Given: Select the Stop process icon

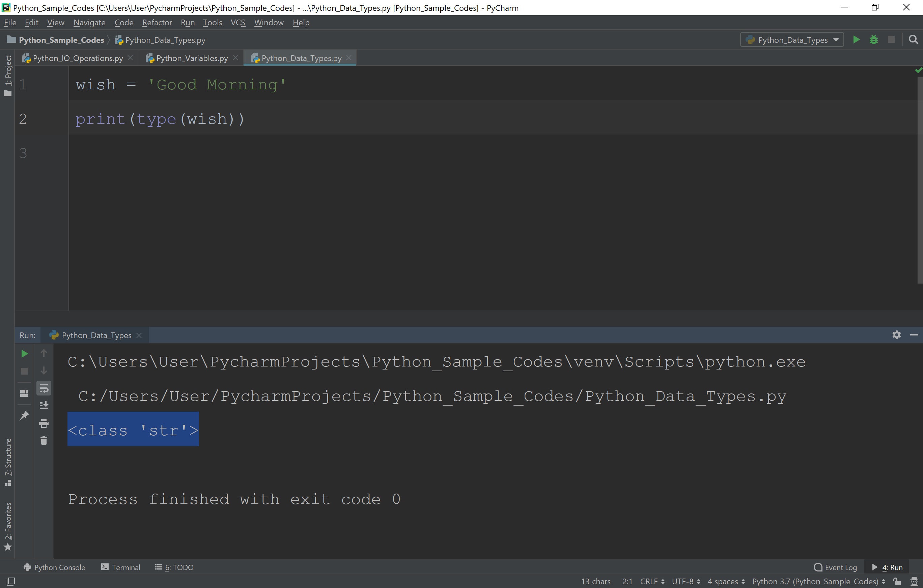Looking at the screenshot, I should coord(25,371).
